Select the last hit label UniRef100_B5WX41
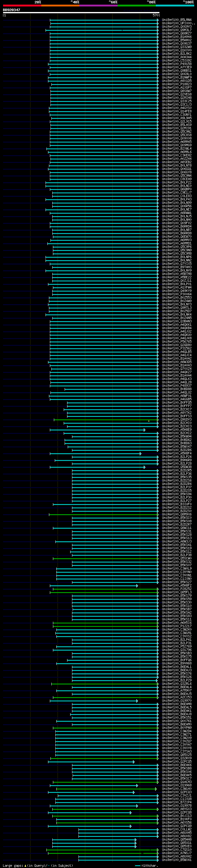197x868 pixels. click(x=176, y=860)
